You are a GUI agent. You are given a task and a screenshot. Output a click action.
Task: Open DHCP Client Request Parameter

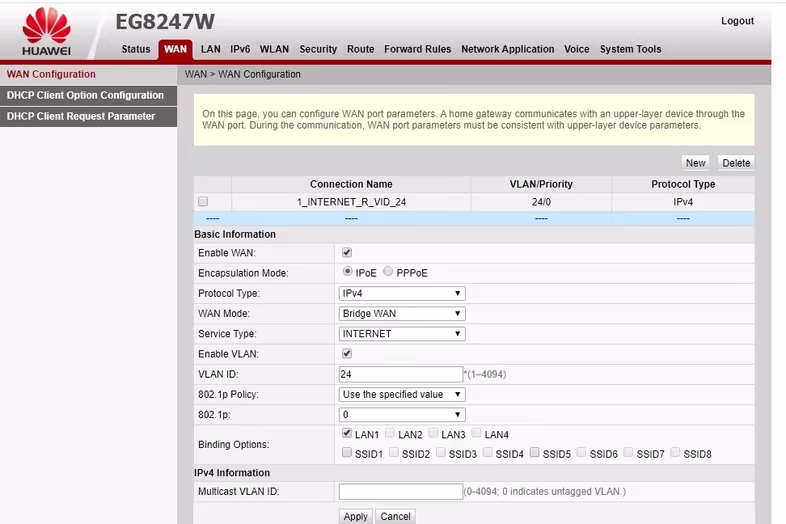click(x=88, y=116)
